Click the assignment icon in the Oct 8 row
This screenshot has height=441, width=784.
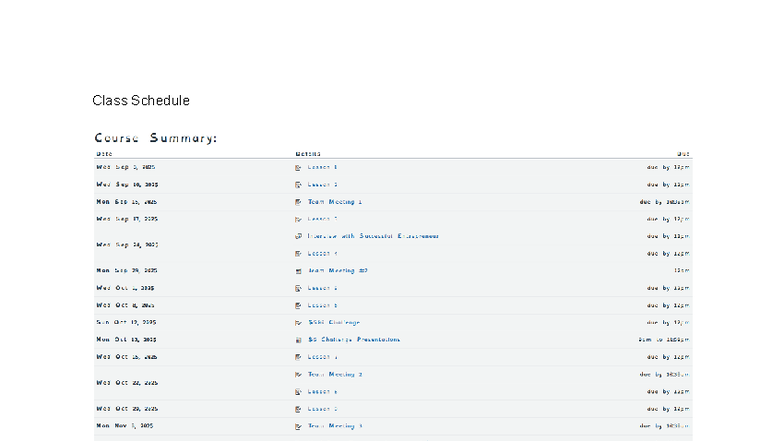[x=298, y=305]
